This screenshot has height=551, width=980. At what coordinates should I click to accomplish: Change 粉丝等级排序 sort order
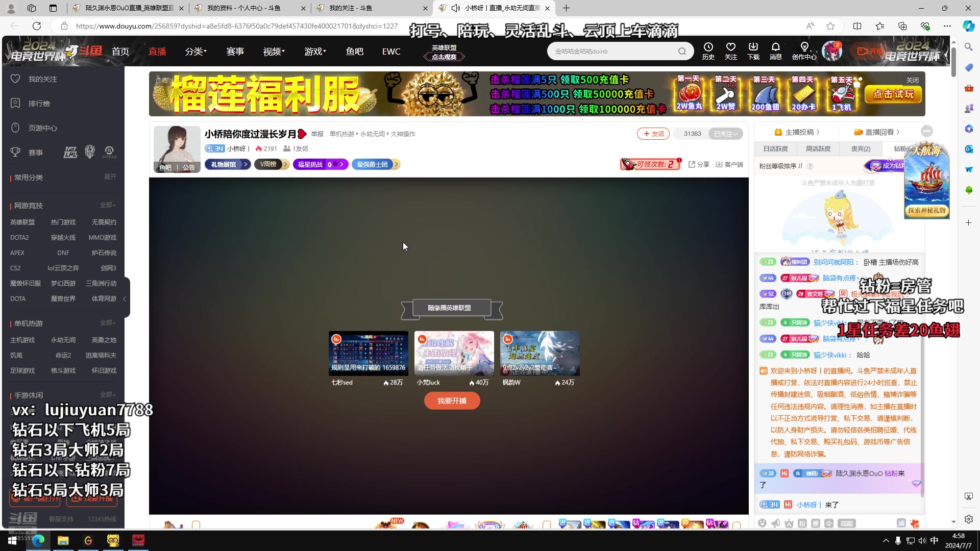pos(781,166)
